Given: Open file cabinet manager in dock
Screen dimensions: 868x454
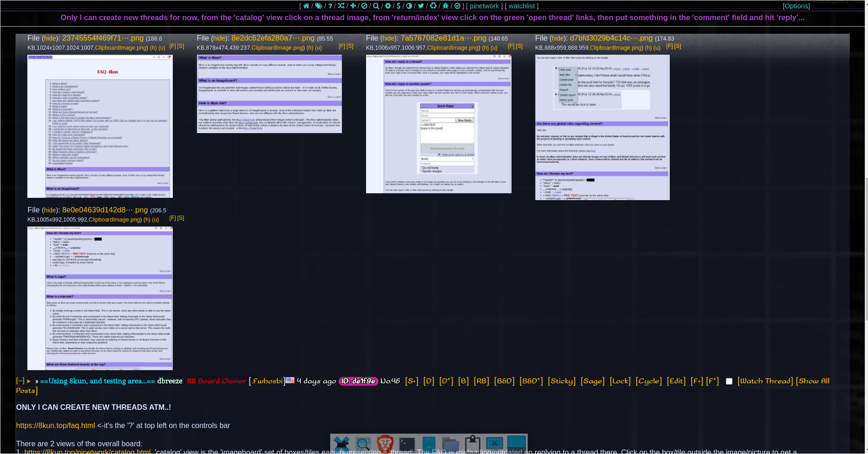Looking at the screenshot, I should point(429,444).
